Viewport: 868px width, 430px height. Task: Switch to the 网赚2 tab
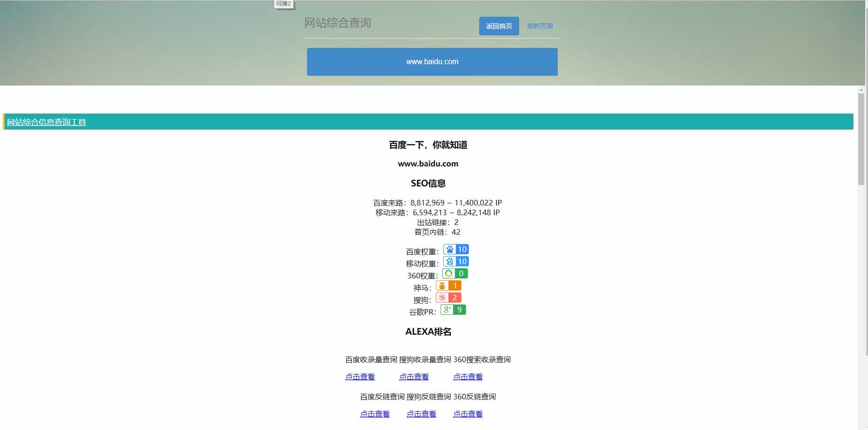pyautogui.click(x=283, y=3)
